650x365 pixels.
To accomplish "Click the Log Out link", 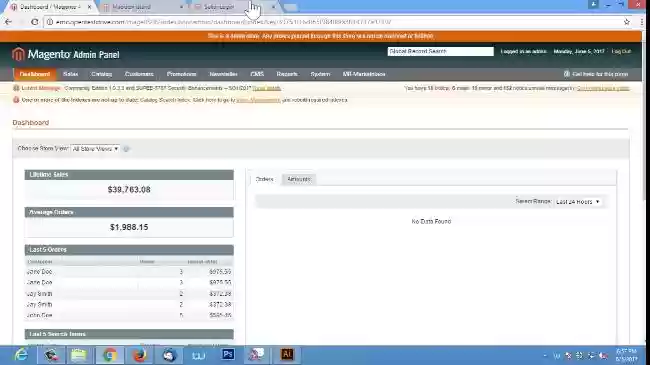I will 621,51.
